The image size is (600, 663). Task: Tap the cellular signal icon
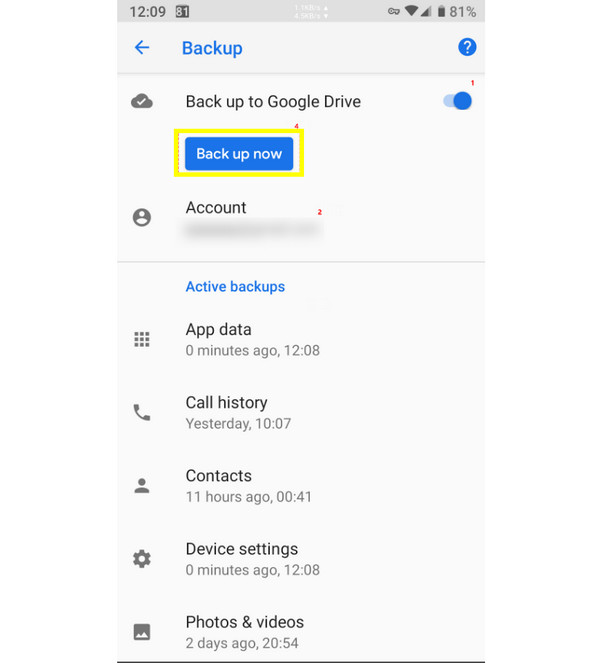coord(425,11)
